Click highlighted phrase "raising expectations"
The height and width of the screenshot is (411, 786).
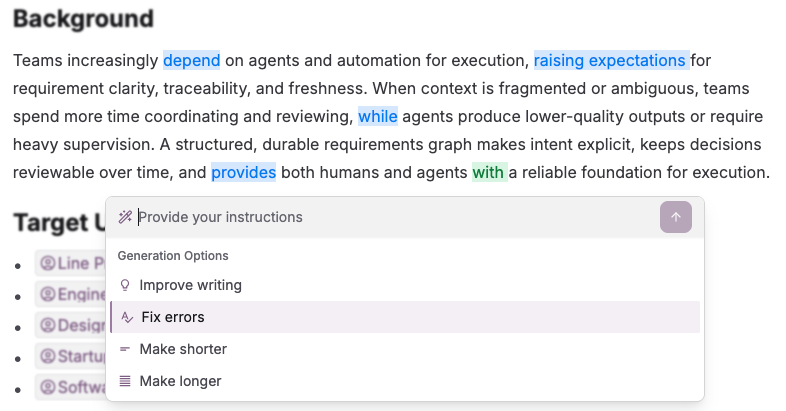coord(610,60)
